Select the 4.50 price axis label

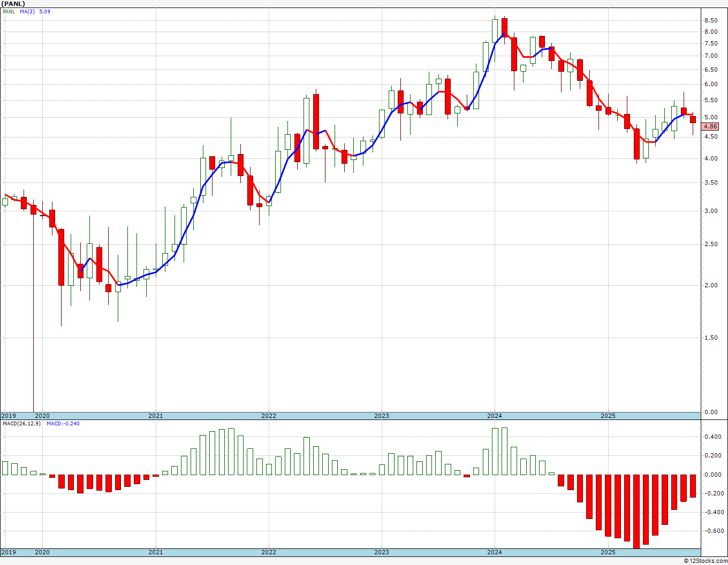[711, 136]
